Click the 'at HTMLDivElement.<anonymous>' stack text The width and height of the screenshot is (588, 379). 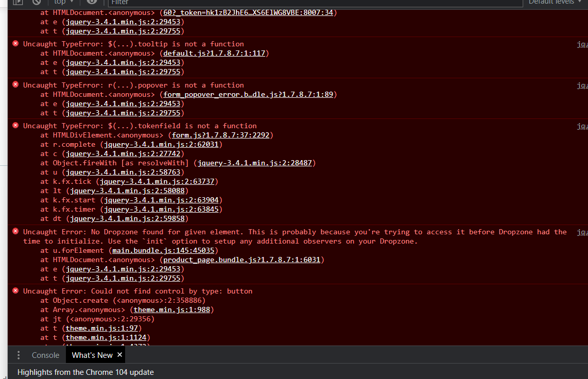click(101, 135)
